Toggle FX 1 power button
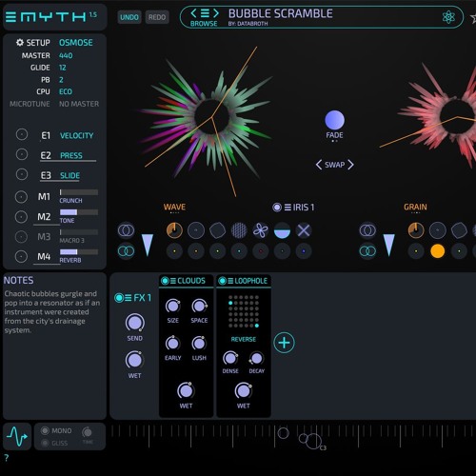 119,298
